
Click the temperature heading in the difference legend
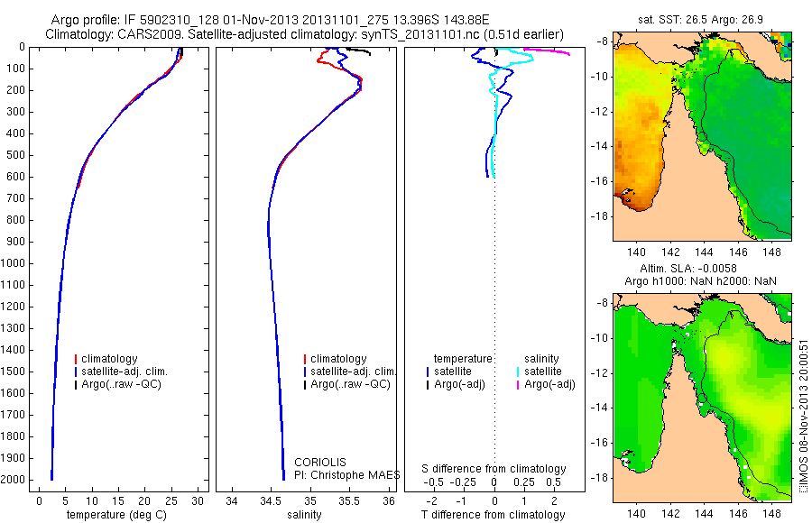click(x=463, y=359)
